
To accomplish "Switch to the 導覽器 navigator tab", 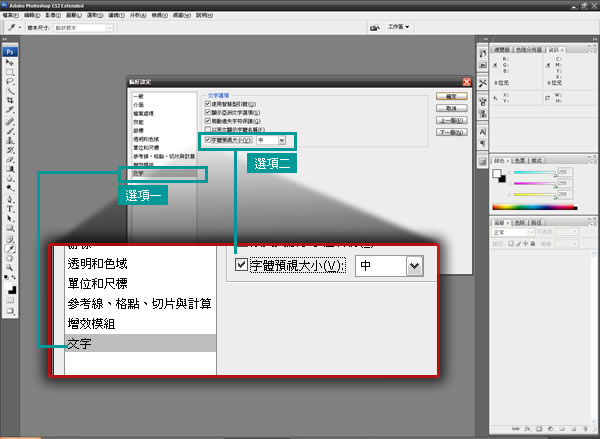I will (502, 50).
